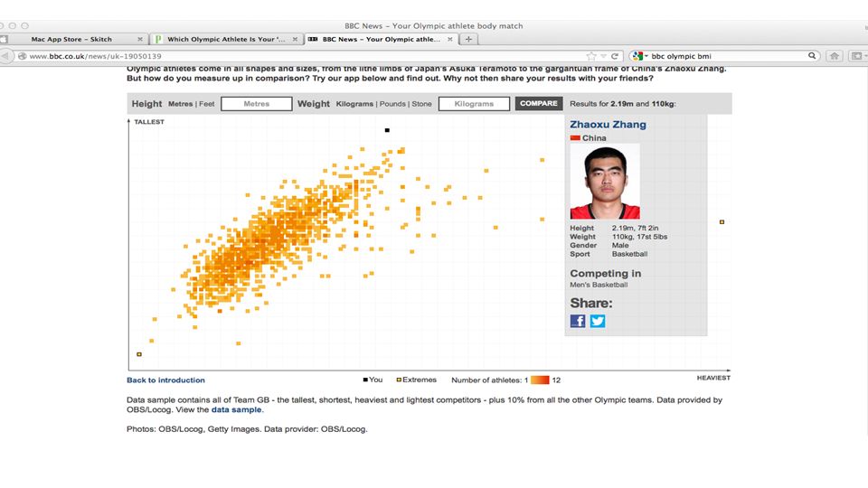Select Feet as the height unit
The height and width of the screenshot is (488, 868).
pyautogui.click(x=206, y=104)
